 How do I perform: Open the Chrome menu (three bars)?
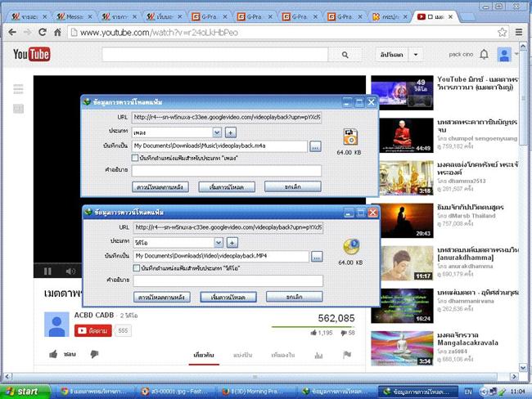point(519,32)
